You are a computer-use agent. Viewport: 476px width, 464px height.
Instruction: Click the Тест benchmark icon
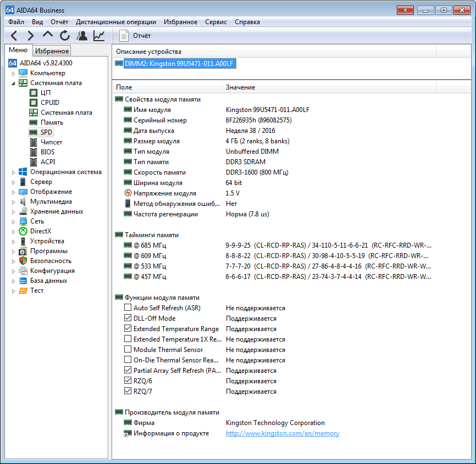point(23,290)
